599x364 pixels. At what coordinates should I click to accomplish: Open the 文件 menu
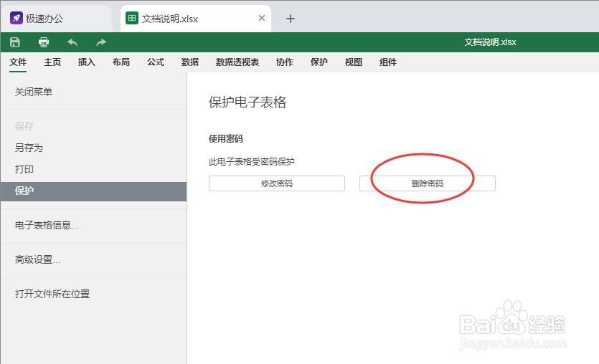(18, 62)
